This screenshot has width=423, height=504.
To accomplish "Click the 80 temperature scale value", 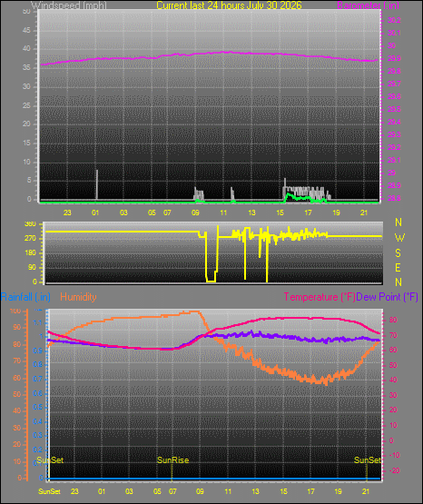I will (x=393, y=320).
